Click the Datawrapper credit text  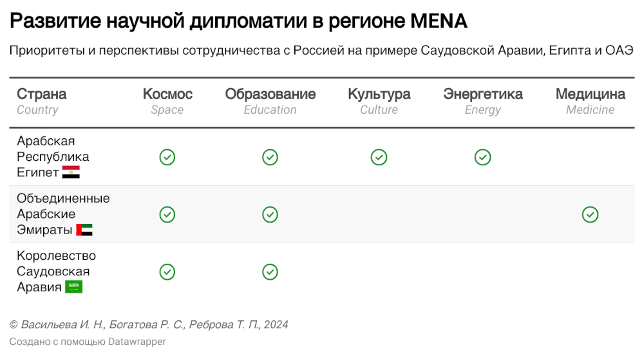point(88,342)
